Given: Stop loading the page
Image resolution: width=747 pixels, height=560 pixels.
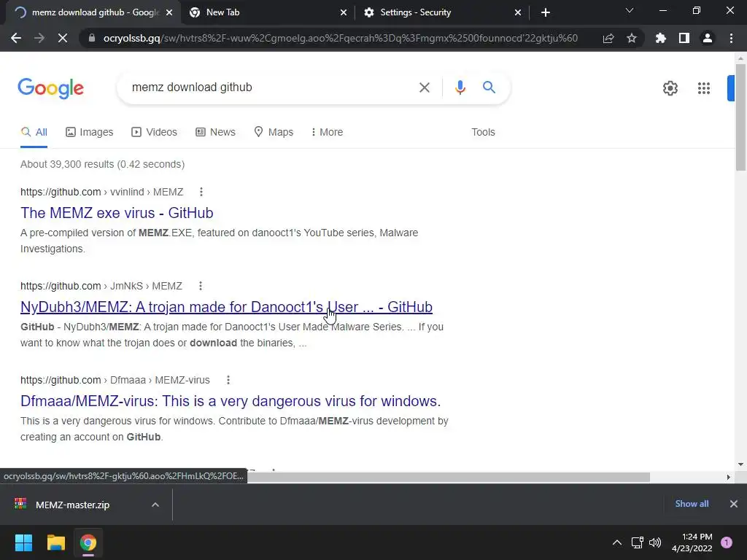Looking at the screenshot, I should click(63, 38).
